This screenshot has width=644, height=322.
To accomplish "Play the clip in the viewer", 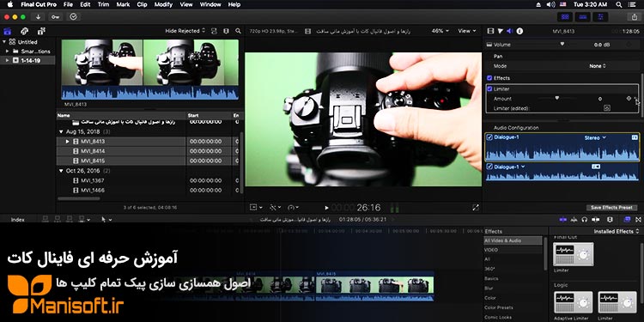I will pos(326,208).
